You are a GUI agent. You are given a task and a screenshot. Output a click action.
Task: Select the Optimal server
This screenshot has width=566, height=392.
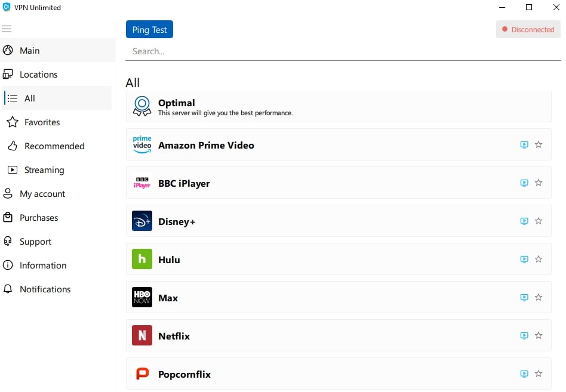[339, 106]
